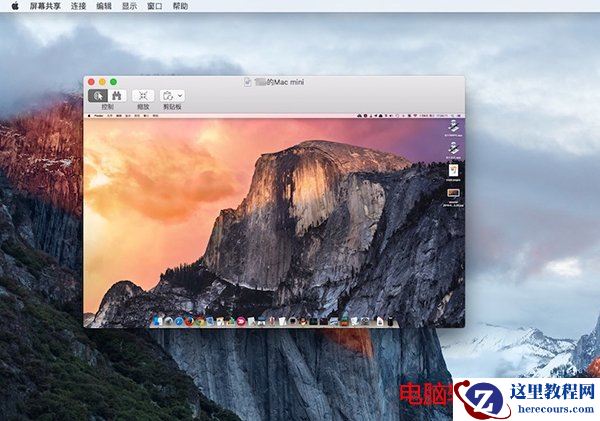
Task: Minimize the Mac mini Screen Sharing window
Action: coord(102,82)
